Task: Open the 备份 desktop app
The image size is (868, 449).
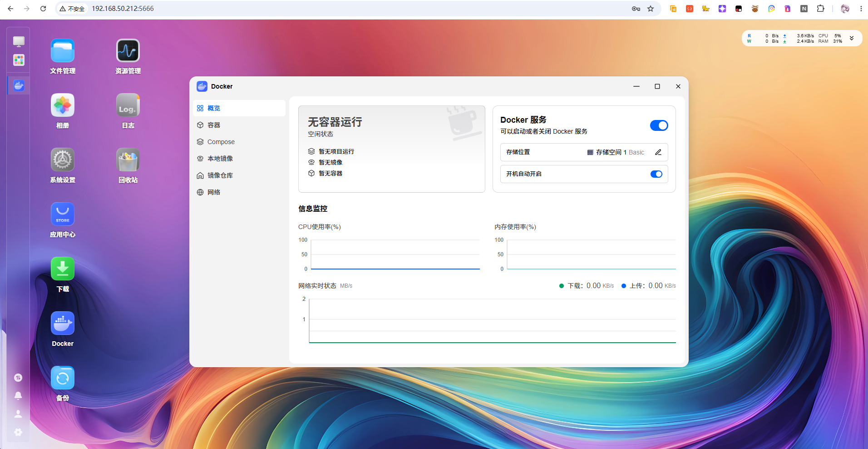Action: tap(63, 378)
